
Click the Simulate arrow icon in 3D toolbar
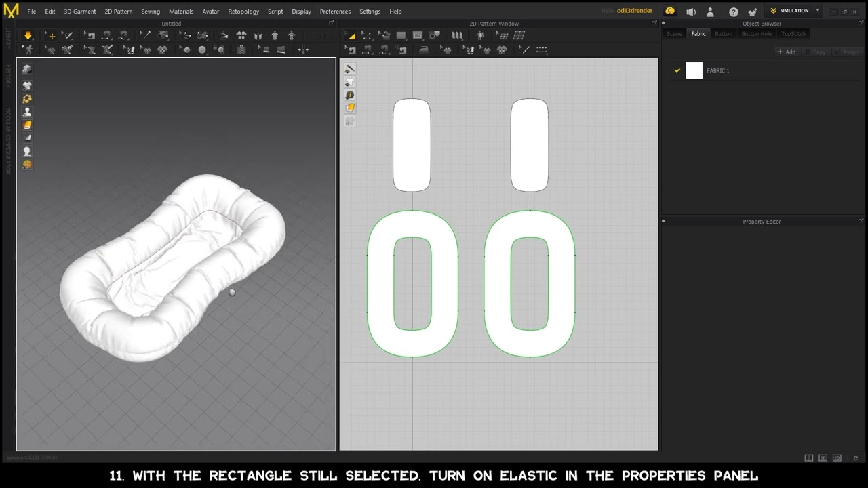28,35
